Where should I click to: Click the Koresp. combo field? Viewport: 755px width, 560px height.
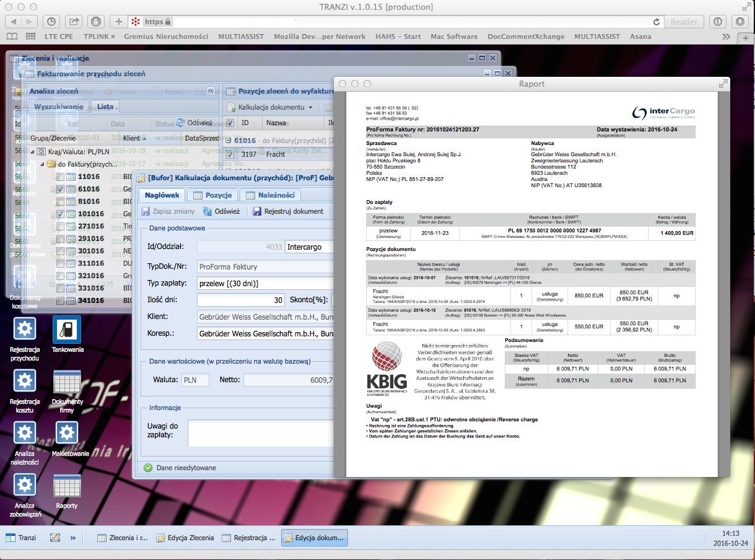(x=265, y=333)
